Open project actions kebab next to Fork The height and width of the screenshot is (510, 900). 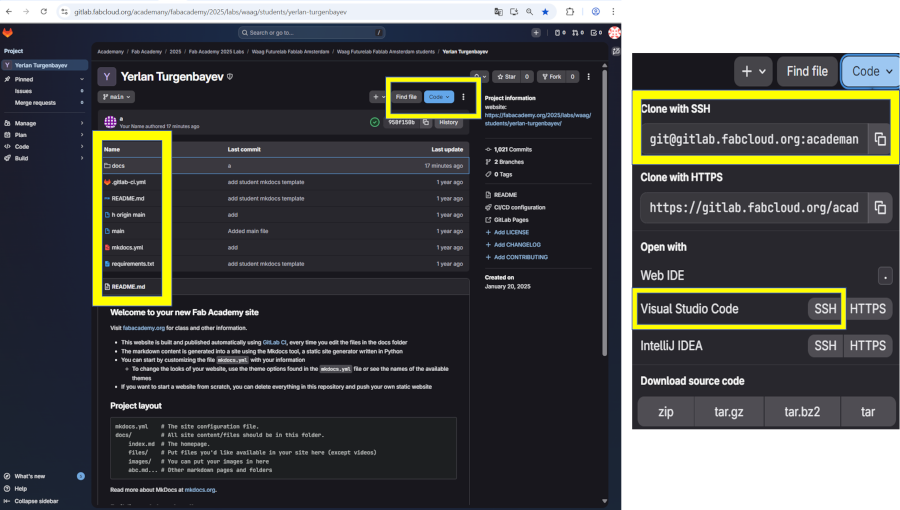[588, 76]
